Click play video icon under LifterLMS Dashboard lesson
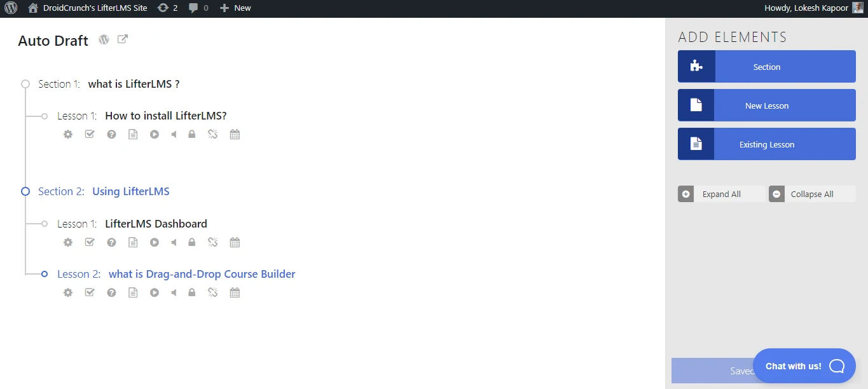 155,242
